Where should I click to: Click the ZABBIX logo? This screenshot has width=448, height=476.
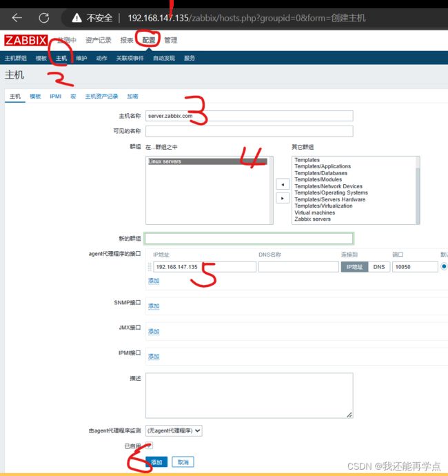[26, 40]
